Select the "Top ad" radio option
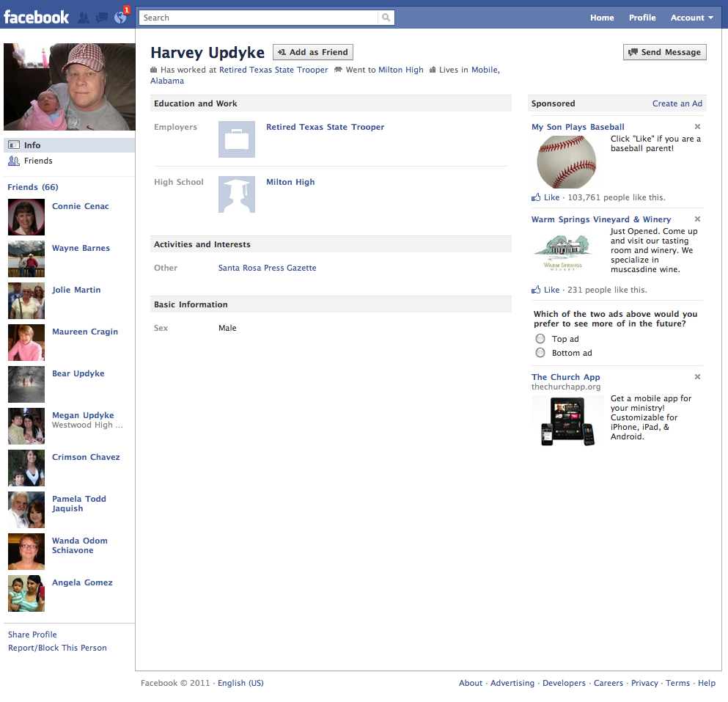Image resolution: width=728 pixels, height=702 pixels. click(540, 339)
